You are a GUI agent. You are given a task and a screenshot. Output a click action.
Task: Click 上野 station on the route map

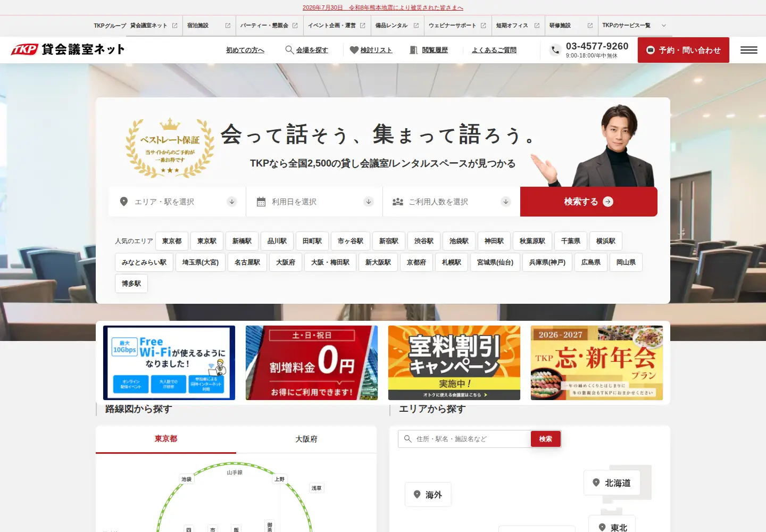pyautogui.click(x=280, y=479)
